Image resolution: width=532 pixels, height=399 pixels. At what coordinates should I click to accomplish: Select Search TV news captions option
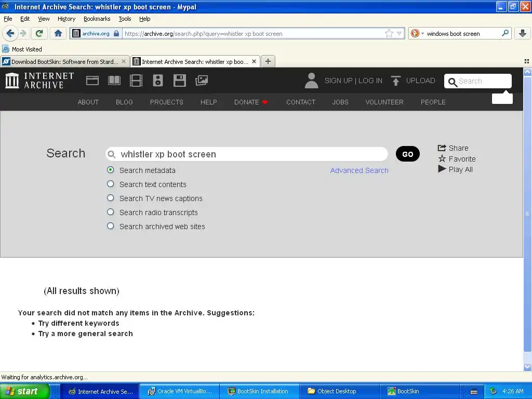click(x=110, y=198)
